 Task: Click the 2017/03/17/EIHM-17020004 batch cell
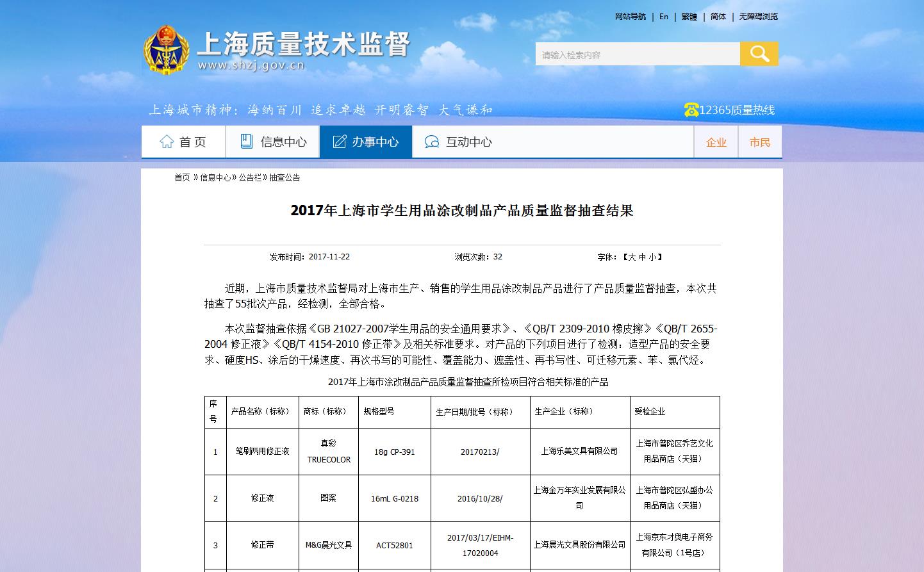click(480, 545)
